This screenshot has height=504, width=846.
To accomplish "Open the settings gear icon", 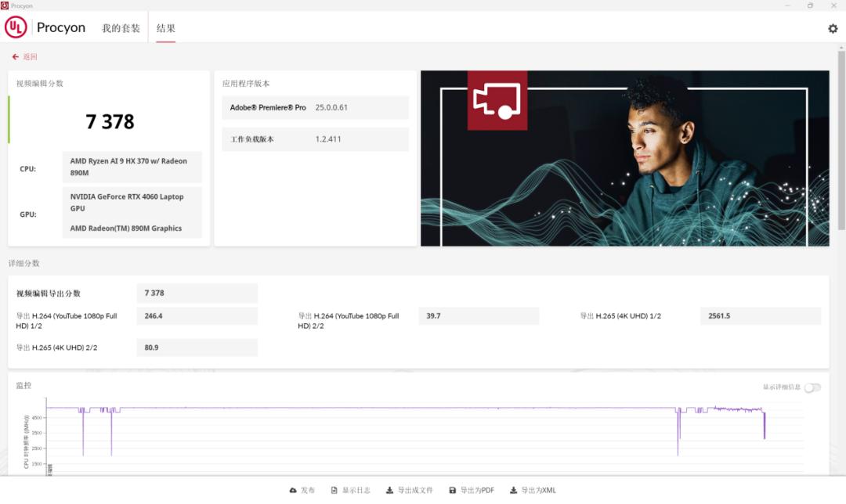I will click(x=833, y=29).
